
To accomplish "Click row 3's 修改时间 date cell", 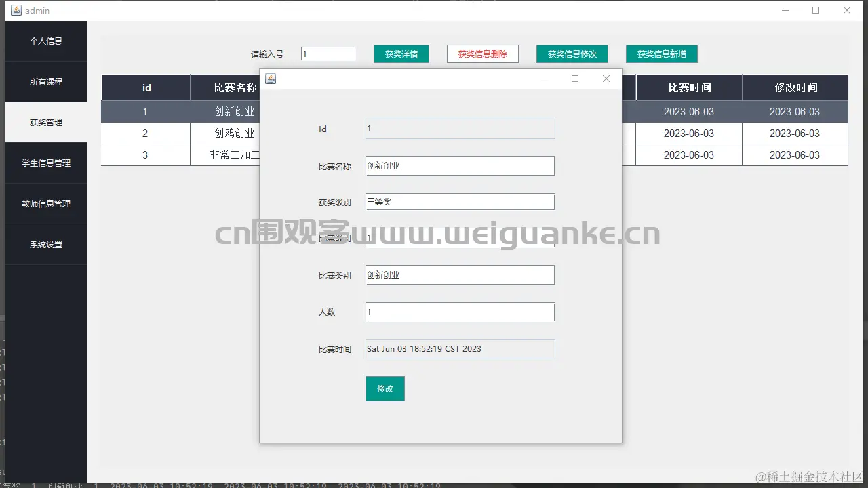I will coord(795,155).
